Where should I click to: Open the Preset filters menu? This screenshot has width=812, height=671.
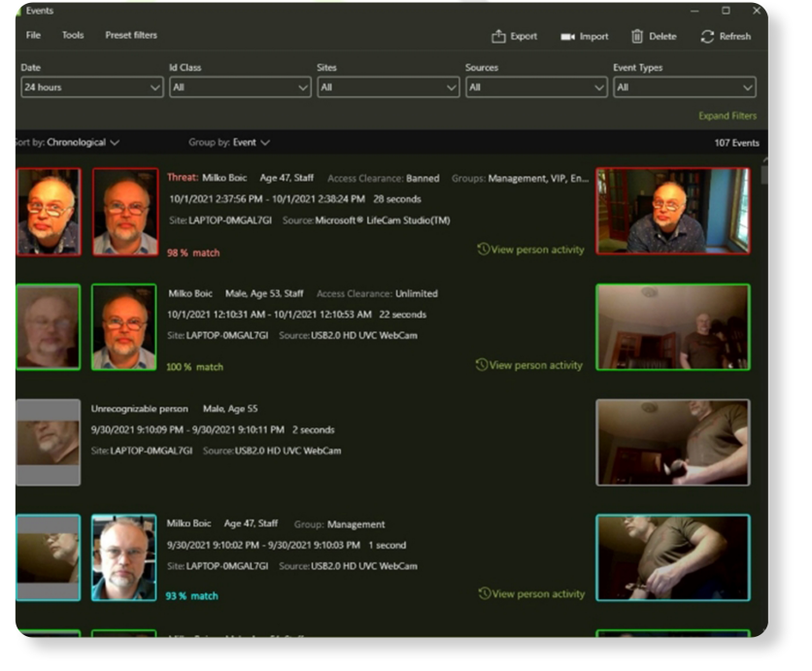pyautogui.click(x=131, y=36)
